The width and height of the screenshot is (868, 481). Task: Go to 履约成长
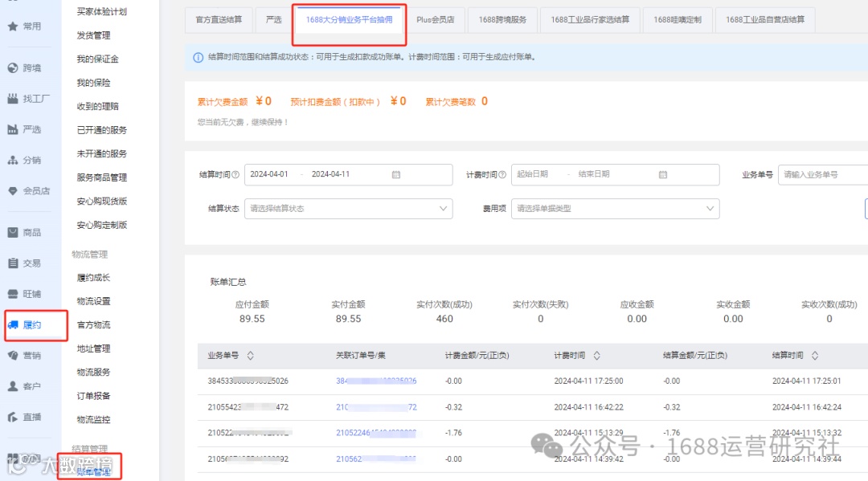point(93,278)
